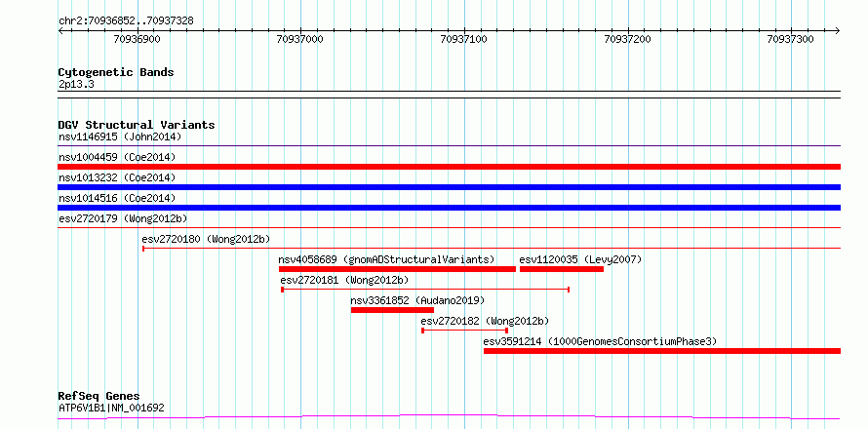868x429 pixels.
Task: Click the Cytogenetic Bands track title
Action: (x=116, y=72)
